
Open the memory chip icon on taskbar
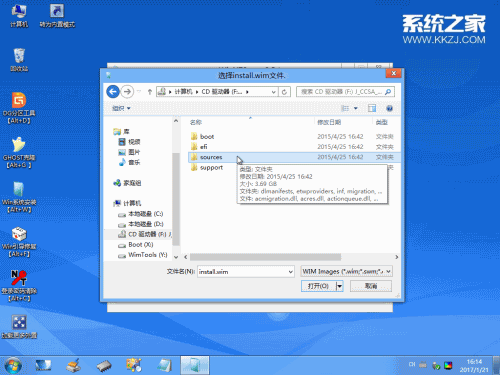click(104, 366)
